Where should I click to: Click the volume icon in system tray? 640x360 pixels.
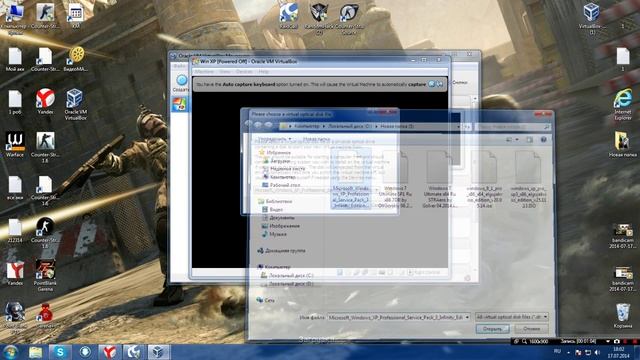point(597,352)
